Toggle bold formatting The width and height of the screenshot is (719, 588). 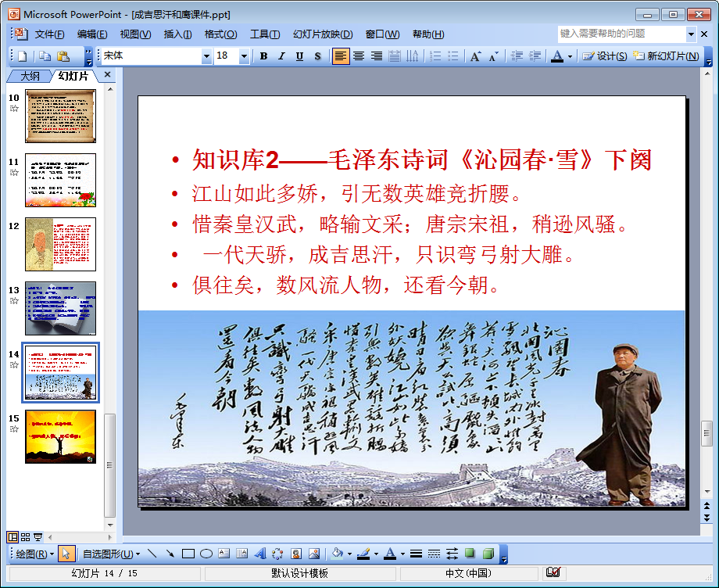click(x=263, y=56)
